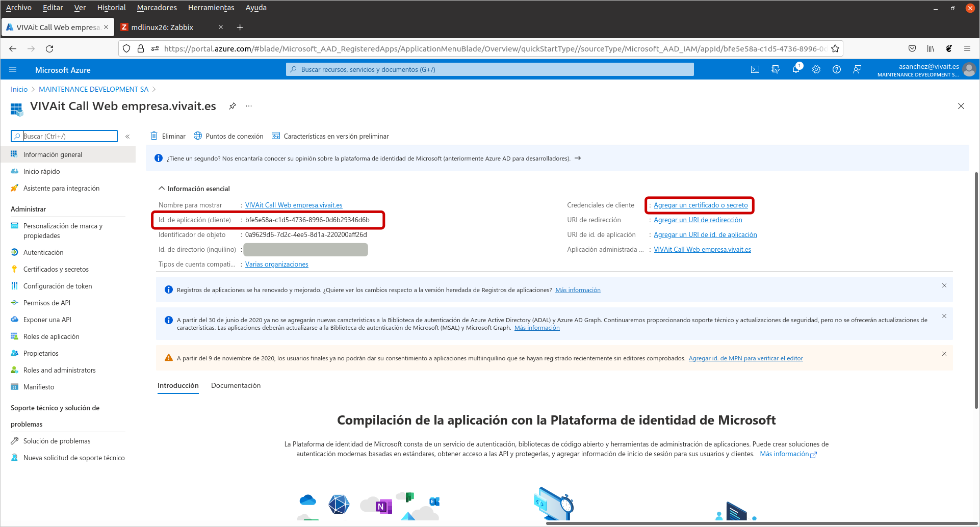
Task: Click the Microsoft Azure home title
Action: (x=63, y=70)
